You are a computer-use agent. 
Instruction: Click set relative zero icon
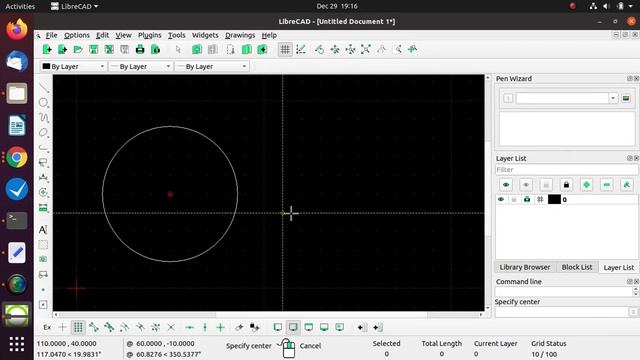pos(239,327)
